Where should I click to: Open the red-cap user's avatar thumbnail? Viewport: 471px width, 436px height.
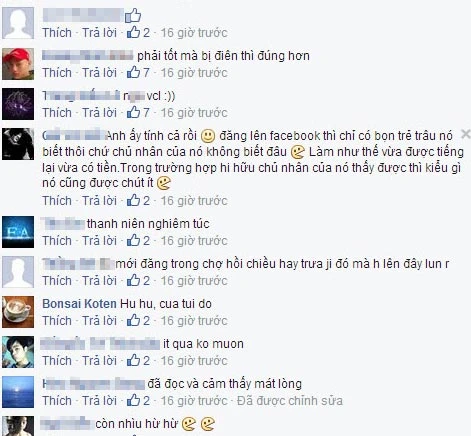(x=18, y=64)
